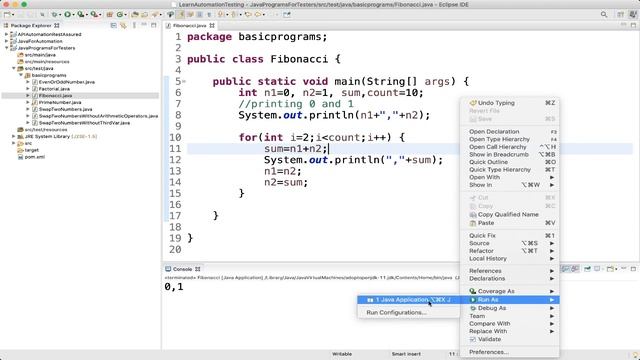
Task: Collapse the basicprograms package
Action: tap(20, 75)
